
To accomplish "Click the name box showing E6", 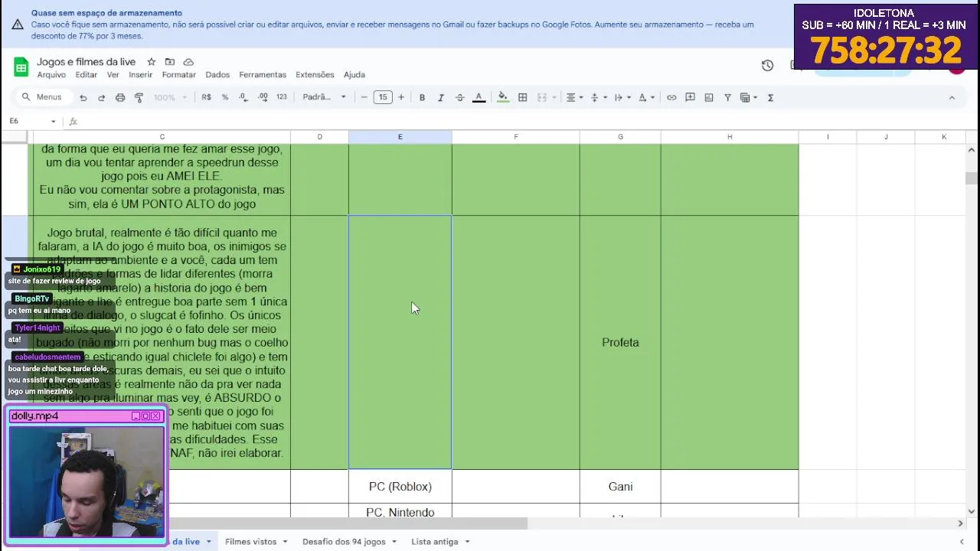I will [x=28, y=121].
